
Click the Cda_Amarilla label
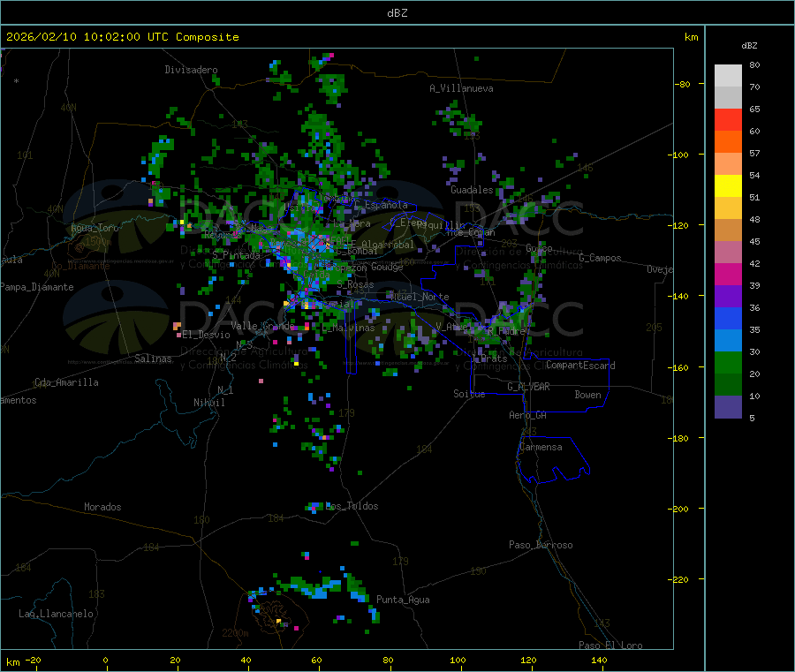[x=66, y=382]
